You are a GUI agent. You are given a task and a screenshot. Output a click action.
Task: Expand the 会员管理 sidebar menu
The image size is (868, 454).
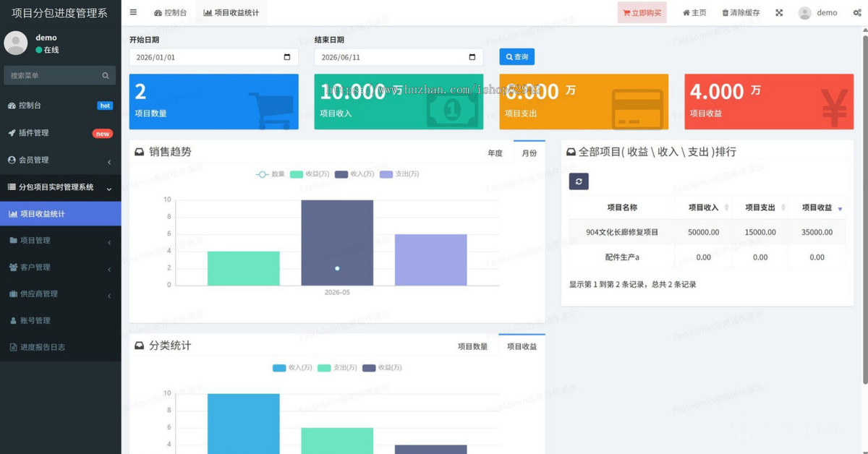[61, 160]
